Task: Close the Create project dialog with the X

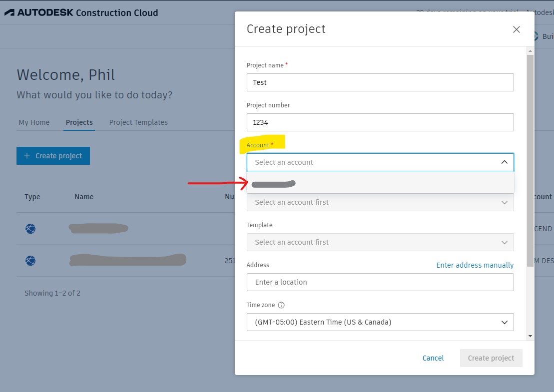Action: click(x=516, y=29)
